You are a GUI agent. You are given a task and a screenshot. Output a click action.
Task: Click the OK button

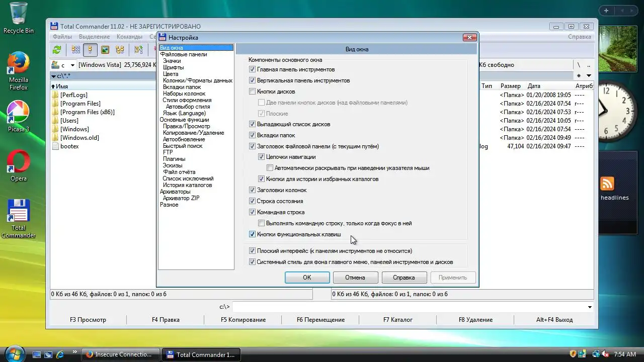[307, 278]
